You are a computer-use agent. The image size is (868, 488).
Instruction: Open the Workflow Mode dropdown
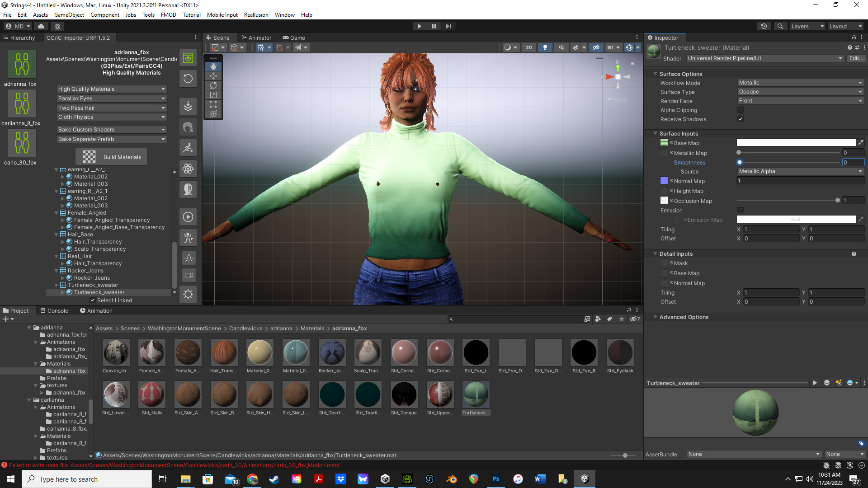(800, 83)
